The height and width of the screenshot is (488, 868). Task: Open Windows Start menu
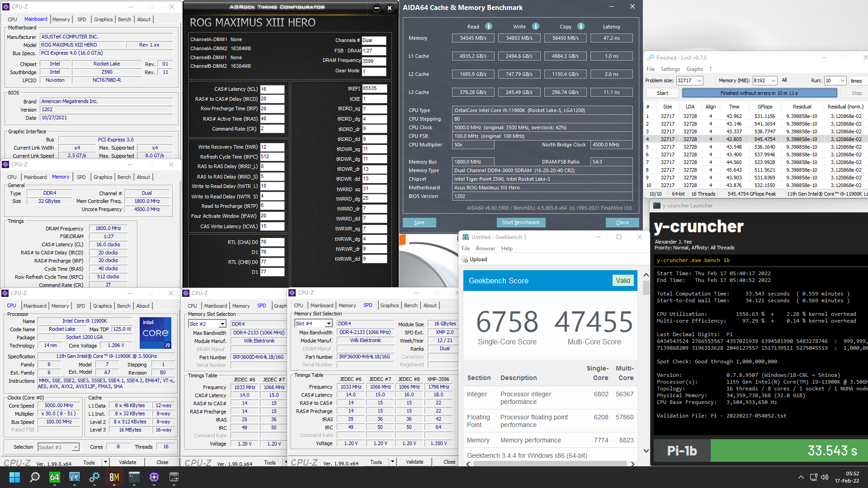(x=14, y=477)
